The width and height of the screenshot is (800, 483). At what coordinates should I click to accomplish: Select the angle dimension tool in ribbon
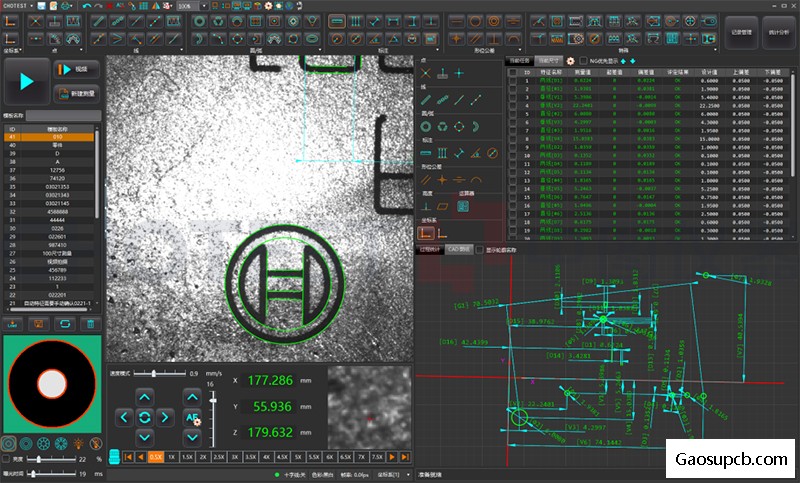(x=374, y=39)
